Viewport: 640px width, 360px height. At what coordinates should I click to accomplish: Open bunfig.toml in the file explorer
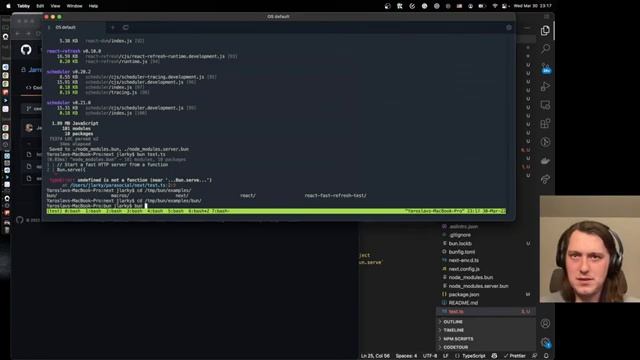pos(486,252)
